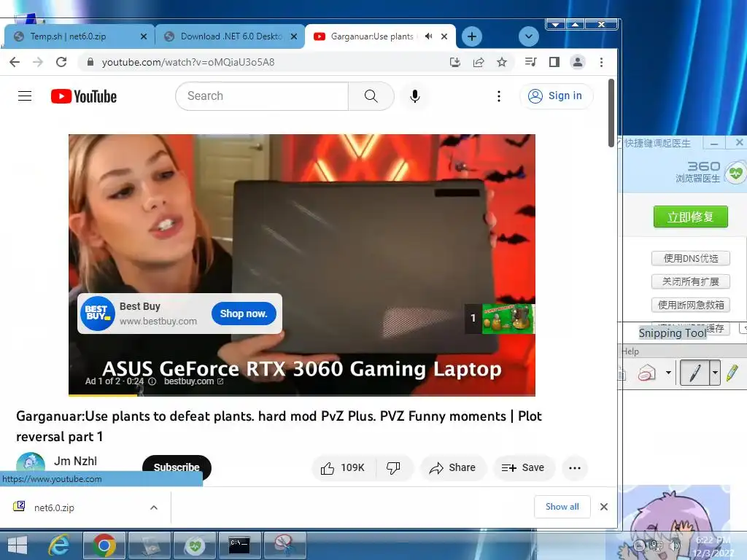This screenshot has width=747, height=560.
Task: Click browser forward arrow
Action: [x=38, y=62]
